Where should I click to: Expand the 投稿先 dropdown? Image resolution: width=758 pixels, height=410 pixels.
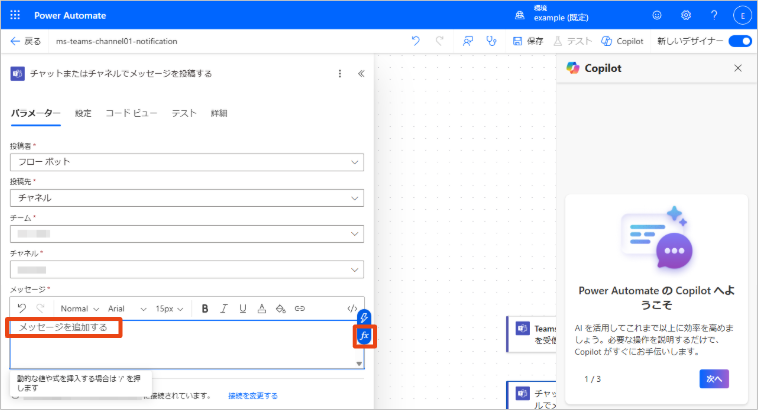pos(187,198)
